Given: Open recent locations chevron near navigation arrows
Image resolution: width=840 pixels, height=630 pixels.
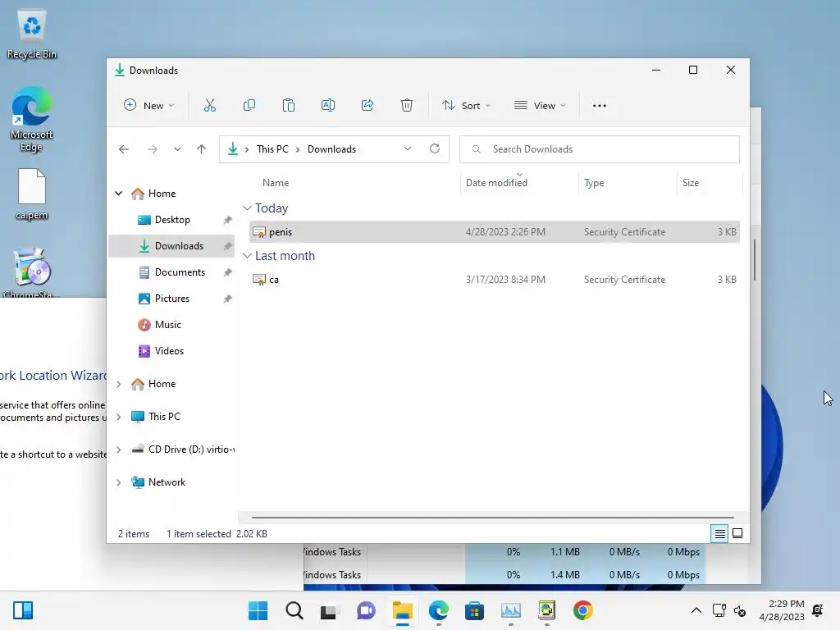Looking at the screenshot, I should [x=177, y=149].
